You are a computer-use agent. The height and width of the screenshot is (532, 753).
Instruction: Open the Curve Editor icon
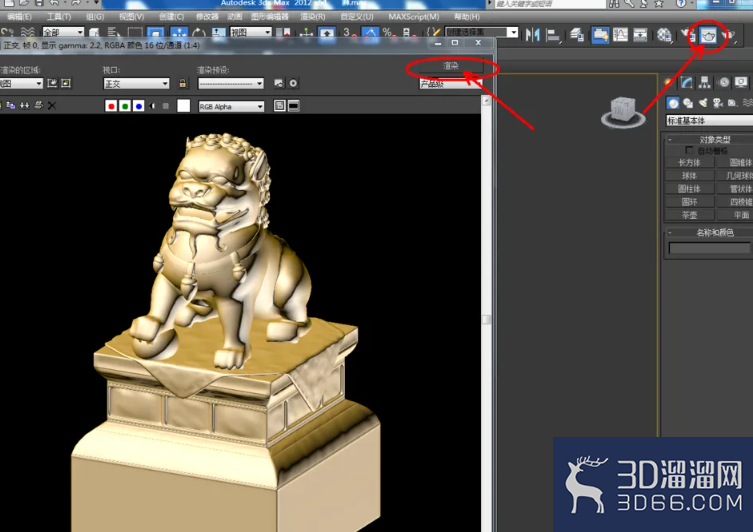click(x=620, y=35)
